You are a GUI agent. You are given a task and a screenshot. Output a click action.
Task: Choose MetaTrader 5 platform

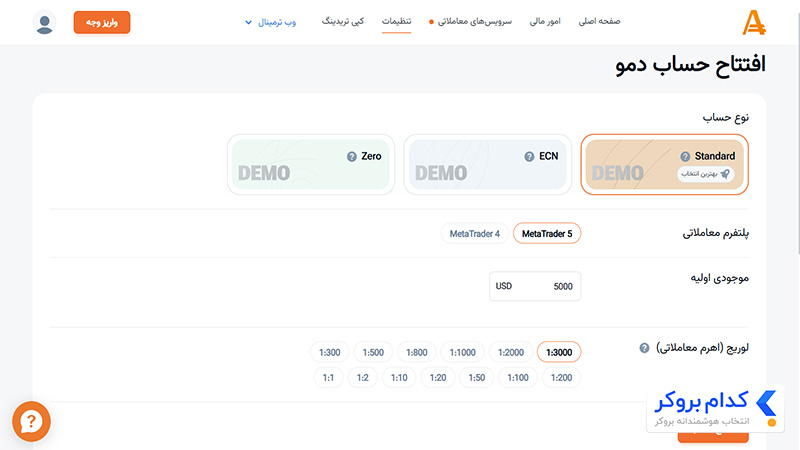coord(547,234)
